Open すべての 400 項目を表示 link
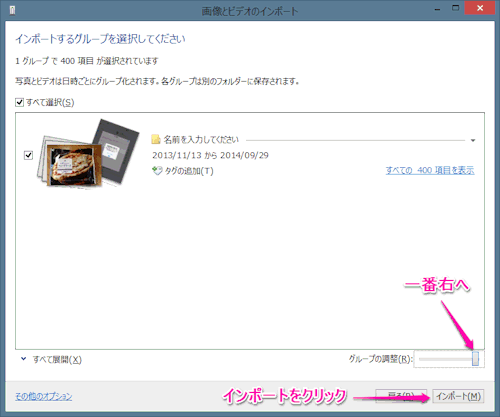 [430, 170]
